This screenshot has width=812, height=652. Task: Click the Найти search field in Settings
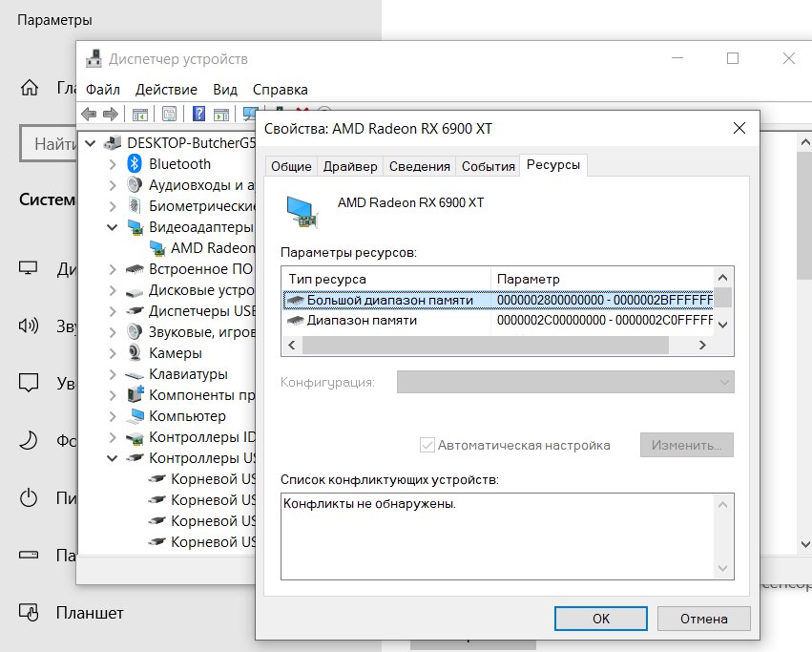point(49,143)
